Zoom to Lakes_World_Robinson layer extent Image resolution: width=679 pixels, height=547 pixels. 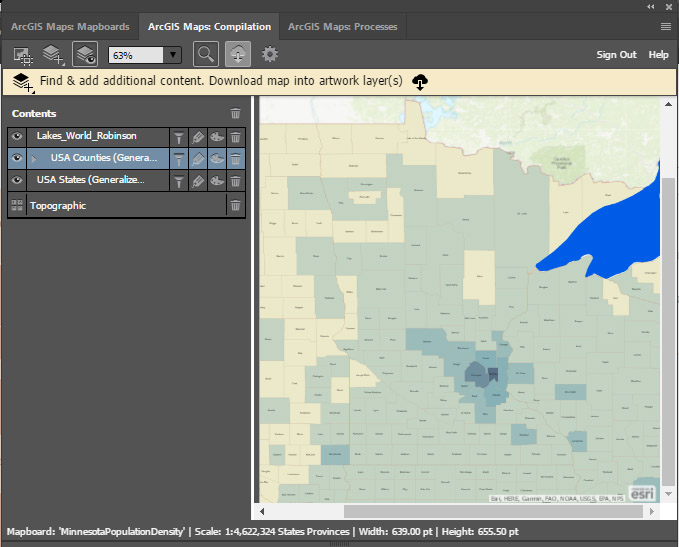pyautogui.click(x=217, y=137)
